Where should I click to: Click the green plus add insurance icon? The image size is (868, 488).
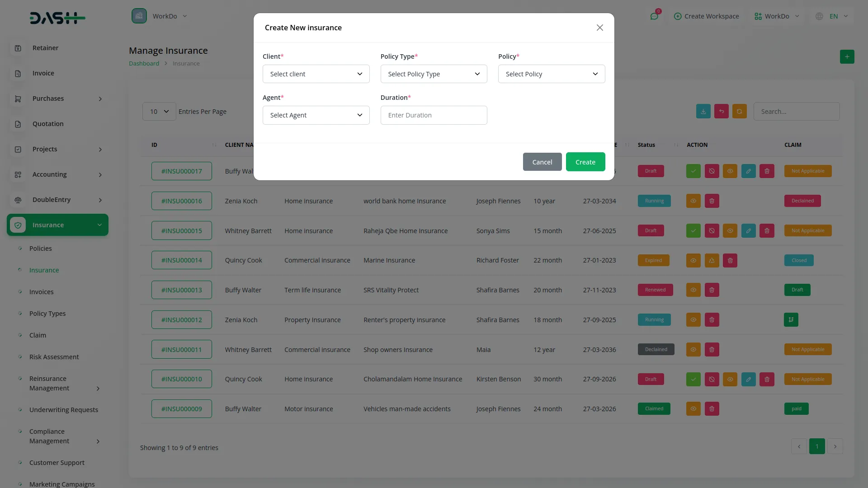click(x=847, y=57)
